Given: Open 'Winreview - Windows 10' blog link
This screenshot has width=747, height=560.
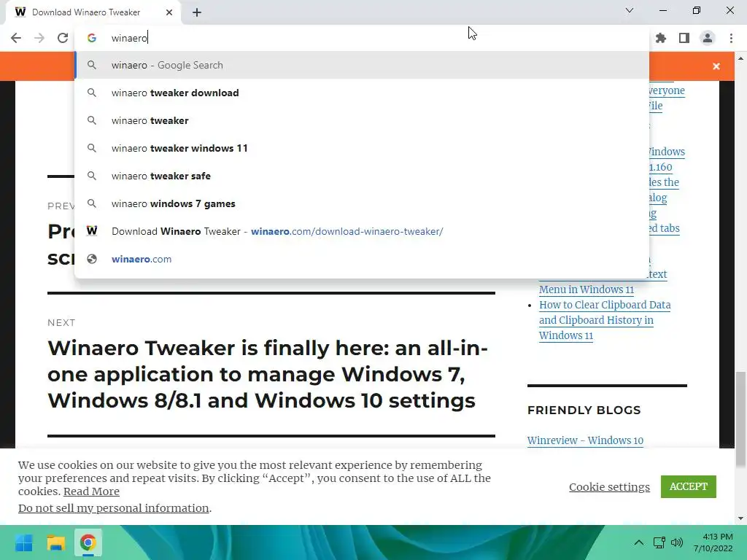Looking at the screenshot, I should click(585, 440).
